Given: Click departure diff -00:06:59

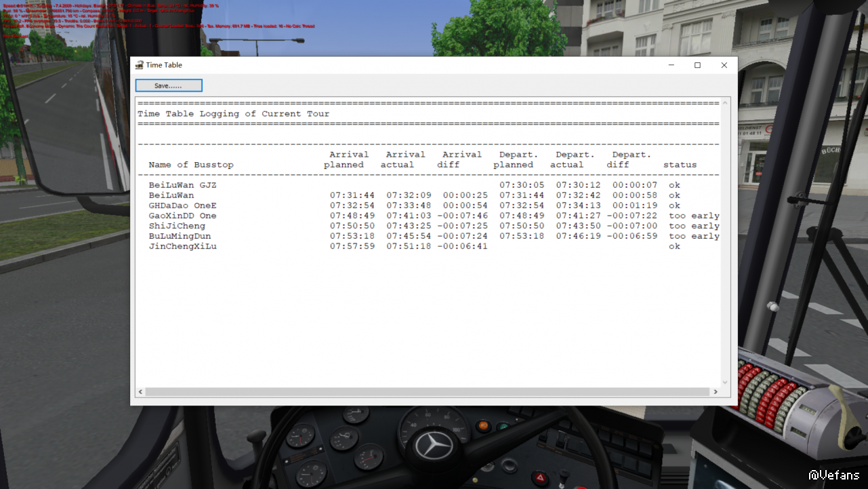Looking at the screenshot, I should click(632, 236).
